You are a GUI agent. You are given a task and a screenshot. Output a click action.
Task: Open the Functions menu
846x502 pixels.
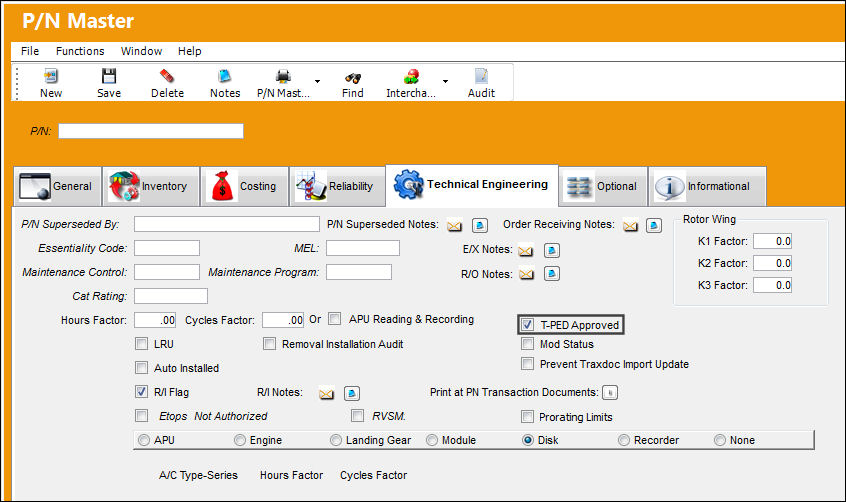pos(80,51)
